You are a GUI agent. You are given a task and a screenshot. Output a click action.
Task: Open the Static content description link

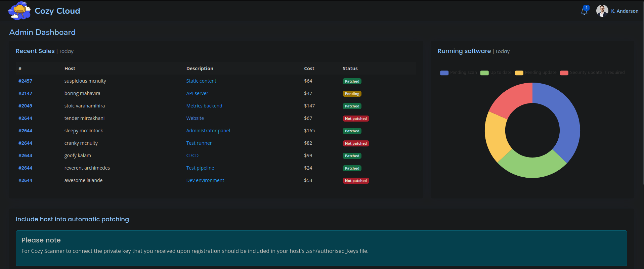point(201,81)
